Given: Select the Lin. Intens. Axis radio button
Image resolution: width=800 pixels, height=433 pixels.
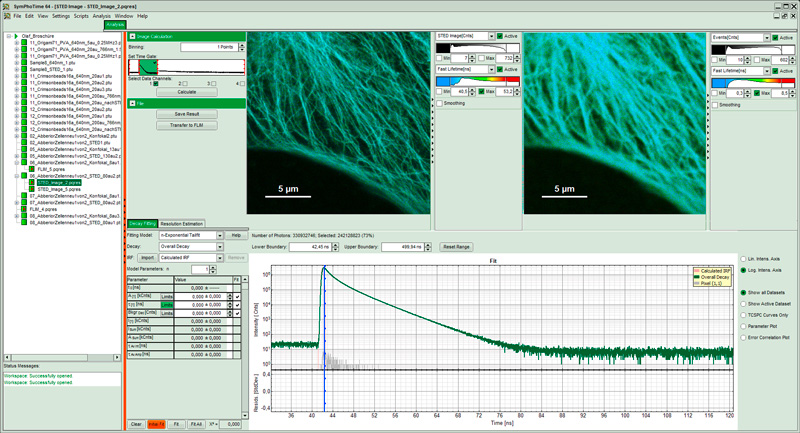Looking at the screenshot, I should point(743,259).
